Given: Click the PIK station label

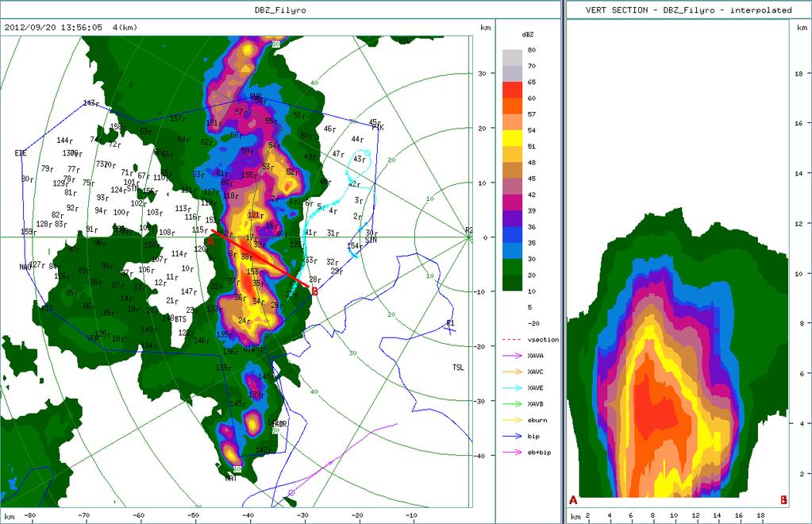Looking at the screenshot, I should point(378,127).
